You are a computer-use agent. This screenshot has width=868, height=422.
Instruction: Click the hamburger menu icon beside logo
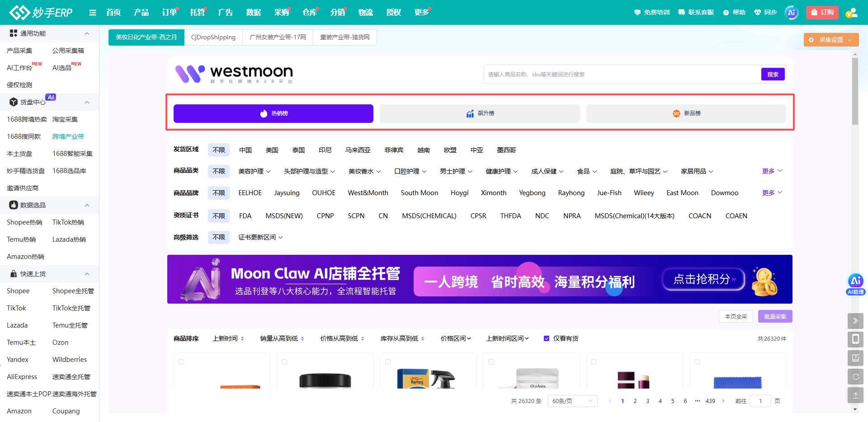[93, 13]
